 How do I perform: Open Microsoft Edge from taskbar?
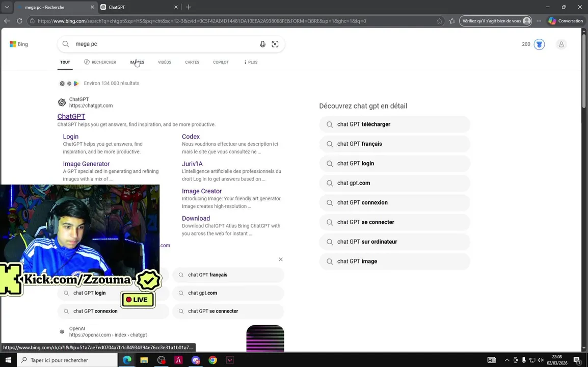(x=127, y=360)
